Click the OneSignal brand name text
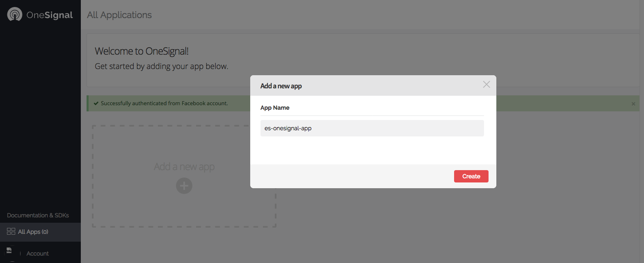 pos(50,15)
